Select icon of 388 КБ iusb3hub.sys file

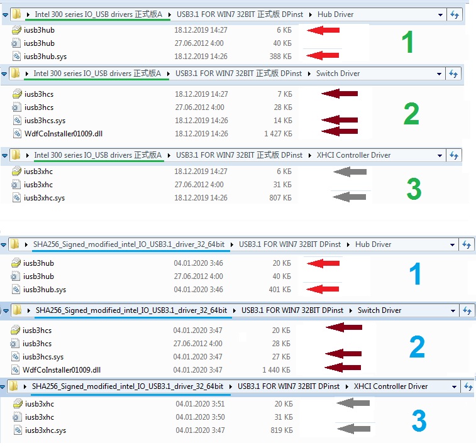tap(16, 57)
